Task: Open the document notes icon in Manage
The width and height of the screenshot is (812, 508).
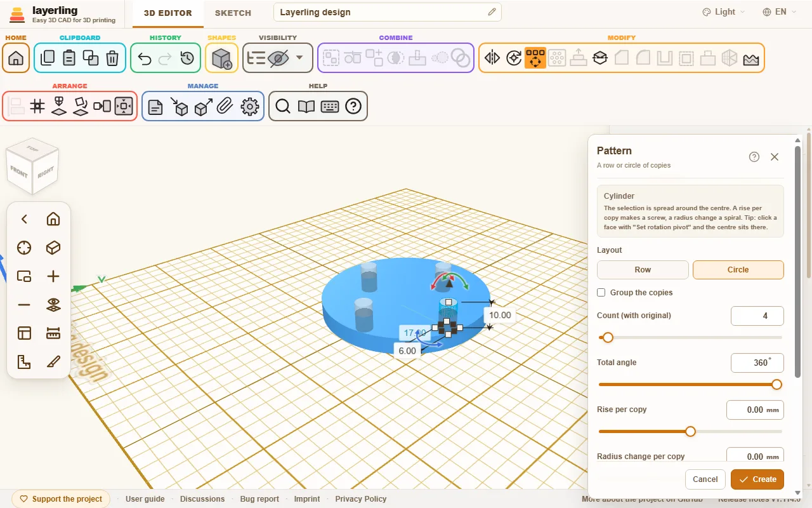Action: click(155, 107)
